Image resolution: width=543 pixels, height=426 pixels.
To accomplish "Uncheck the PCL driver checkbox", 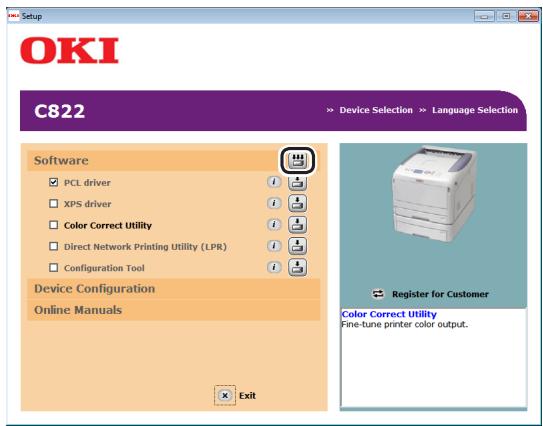I will click(x=53, y=182).
